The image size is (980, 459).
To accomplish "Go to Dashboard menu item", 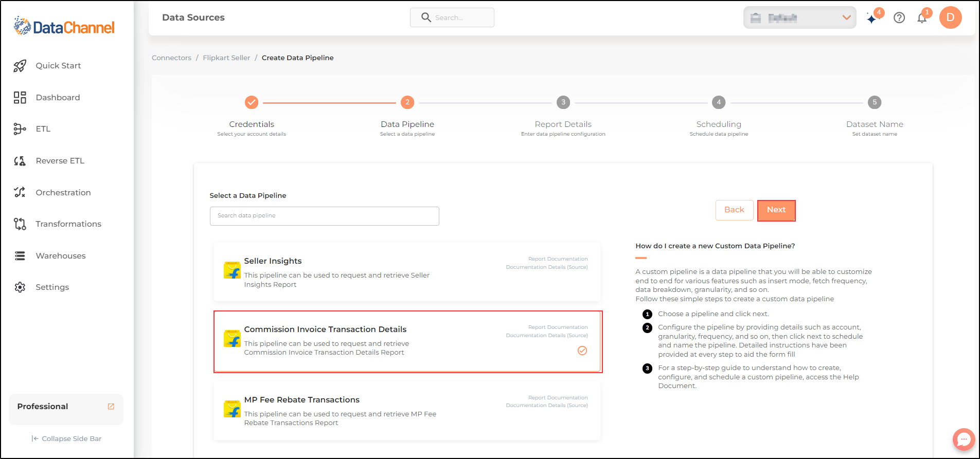I will [x=58, y=98].
